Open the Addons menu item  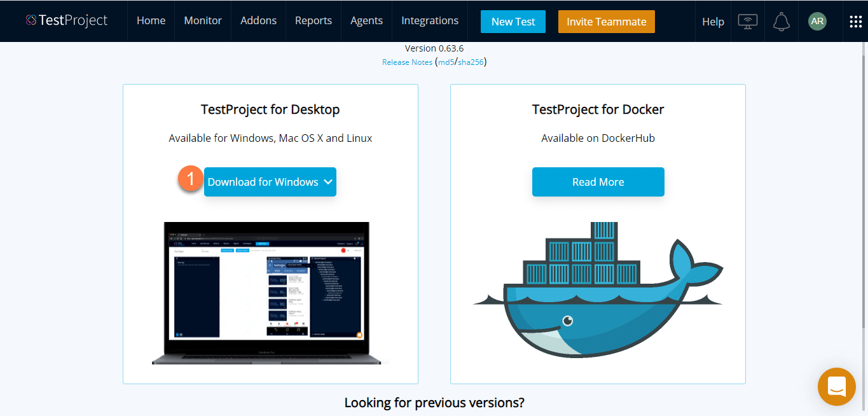pyautogui.click(x=259, y=21)
